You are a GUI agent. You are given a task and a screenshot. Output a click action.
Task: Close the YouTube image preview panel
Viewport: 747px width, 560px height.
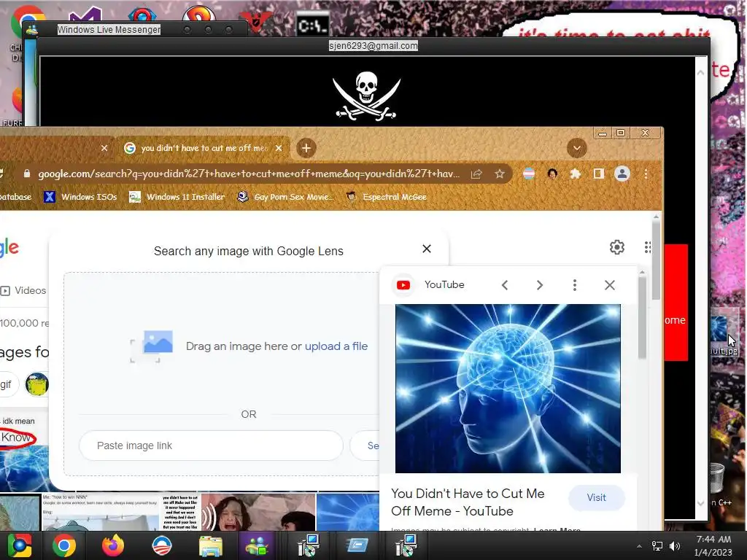(610, 285)
